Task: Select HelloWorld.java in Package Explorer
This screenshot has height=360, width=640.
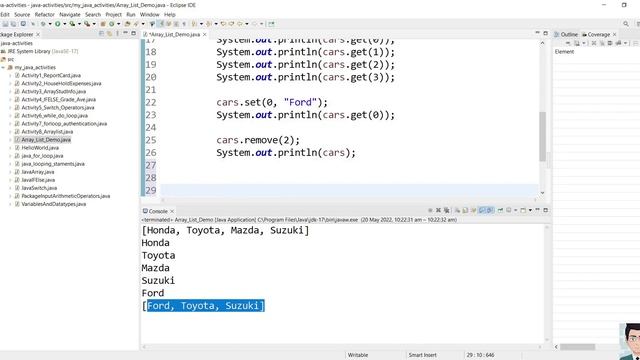Action: pyautogui.click(x=40, y=148)
